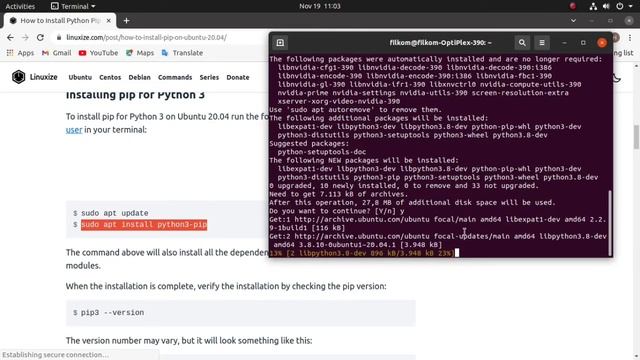
Task: Reload the page with the refresh icon
Action: pyautogui.click(x=40, y=37)
